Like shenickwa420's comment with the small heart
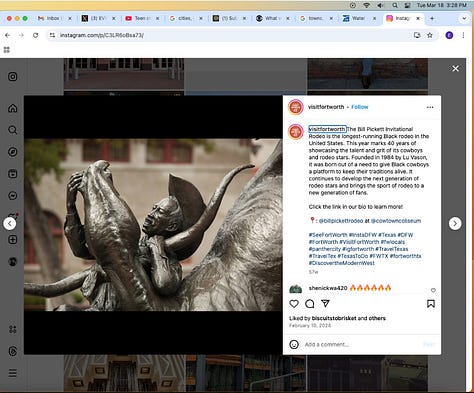 433,290
